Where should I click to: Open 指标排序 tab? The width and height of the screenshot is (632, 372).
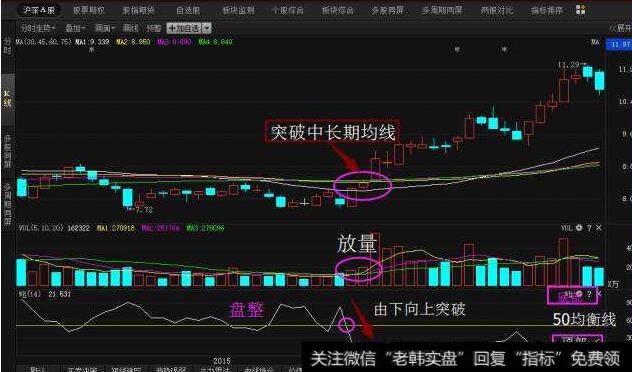pos(547,10)
